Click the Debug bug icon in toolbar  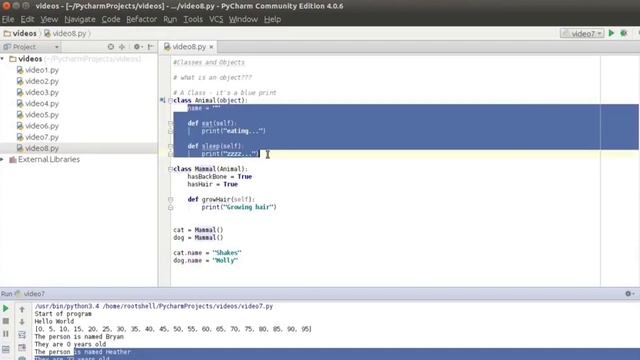pos(624,33)
